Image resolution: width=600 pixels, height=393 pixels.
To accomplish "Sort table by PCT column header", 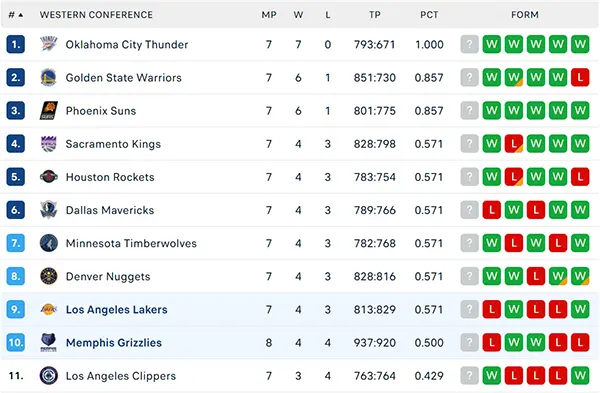I will (429, 15).
